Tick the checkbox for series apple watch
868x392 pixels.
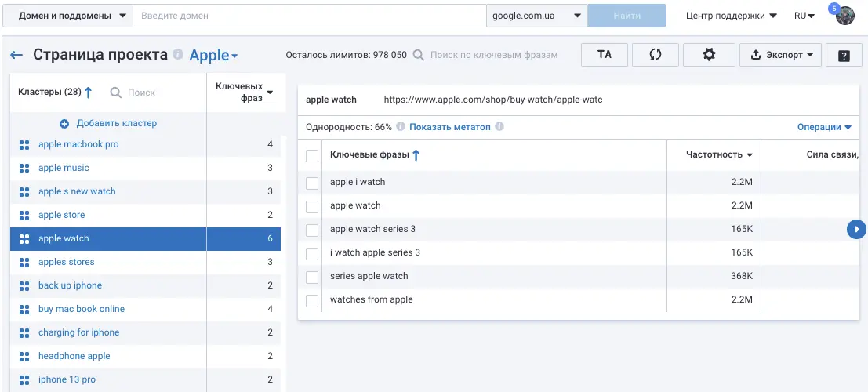click(312, 277)
